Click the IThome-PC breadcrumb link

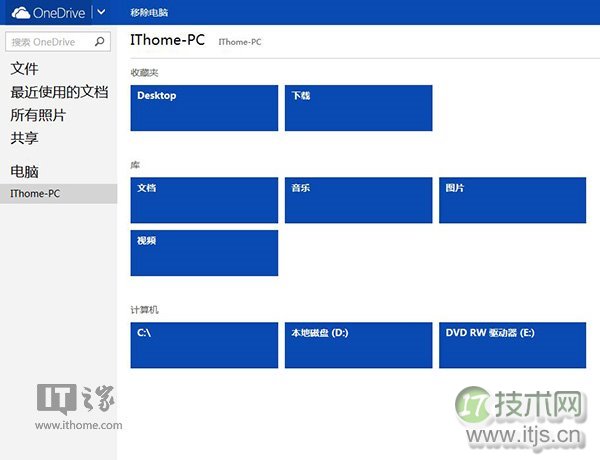click(240, 42)
